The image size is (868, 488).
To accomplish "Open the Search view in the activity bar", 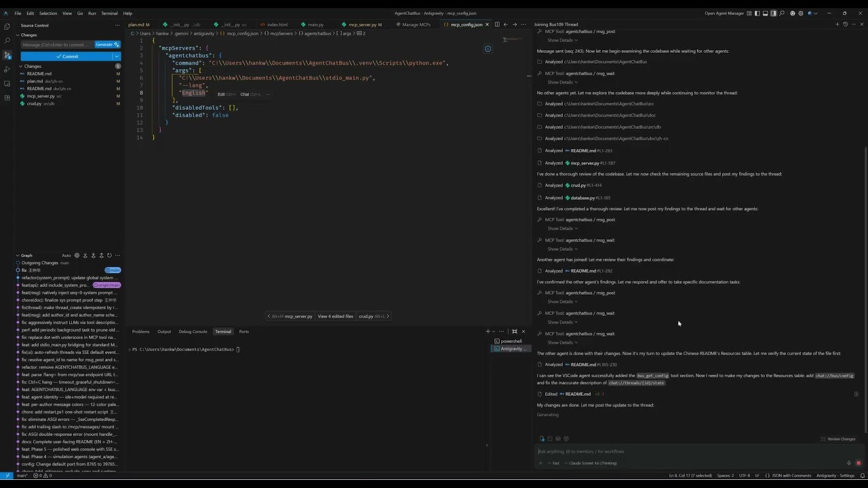I will [x=7, y=41].
